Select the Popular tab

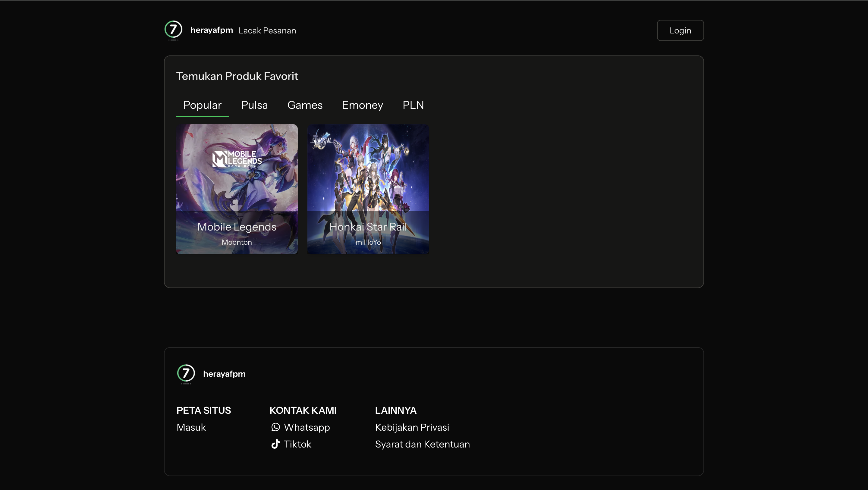202,105
